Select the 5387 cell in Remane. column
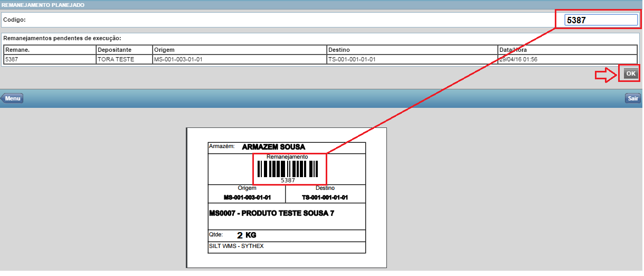This screenshot has height=276, width=644. coord(50,59)
